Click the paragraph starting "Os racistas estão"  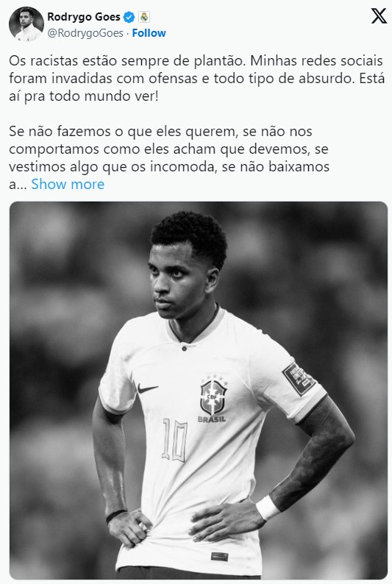click(x=196, y=78)
